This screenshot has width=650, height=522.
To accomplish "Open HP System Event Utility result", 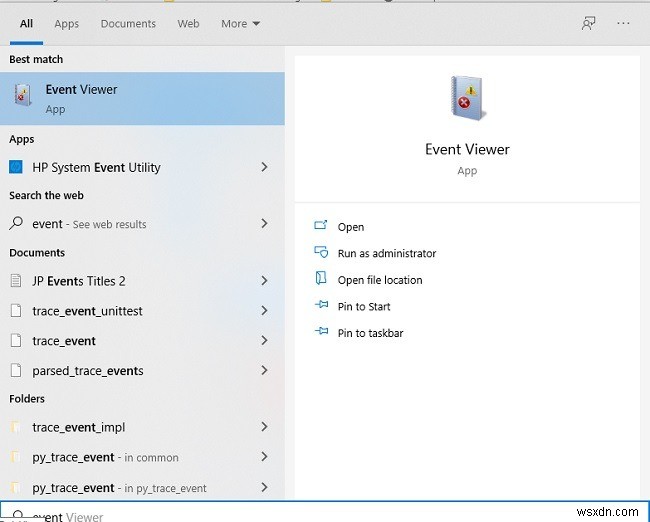I will (x=142, y=167).
